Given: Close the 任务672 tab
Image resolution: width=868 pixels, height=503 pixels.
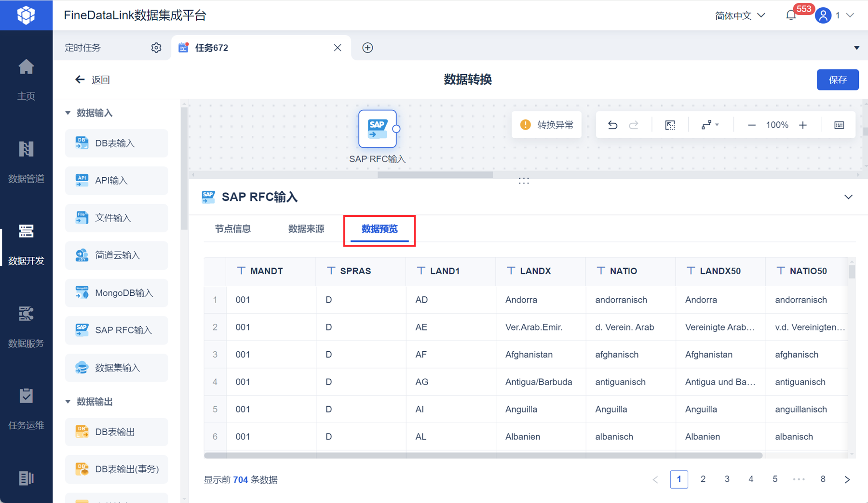Looking at the screenshot, I should pyautogui.click(x=338, y=48).
